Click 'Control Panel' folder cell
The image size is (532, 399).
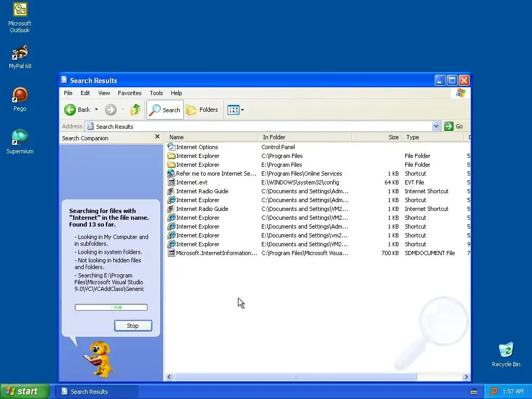[x=278, y=147]
